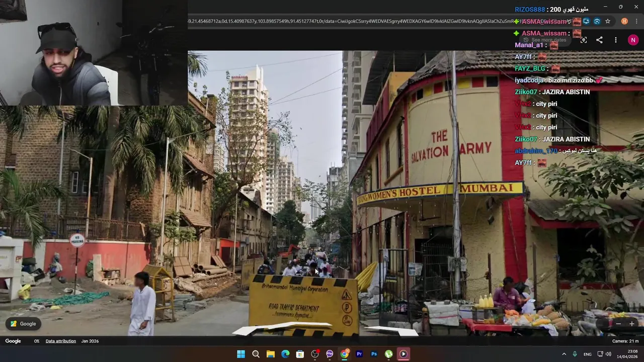Open the Windows Start menu

point(241,354)
